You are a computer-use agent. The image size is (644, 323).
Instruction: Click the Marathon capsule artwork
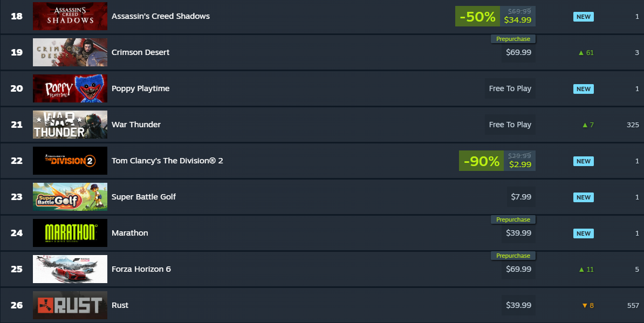click(x=70, y=233)
